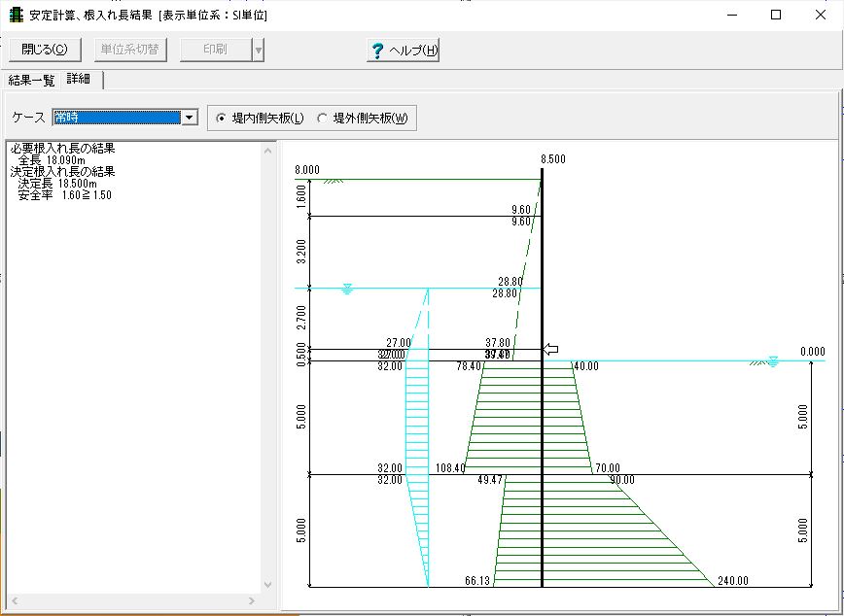The width and height of the screenshot is (844, 616).
Task: Click the hollow arrow marker beside the sheet pile
Action: pyautogui.click(x=550, y=350)
